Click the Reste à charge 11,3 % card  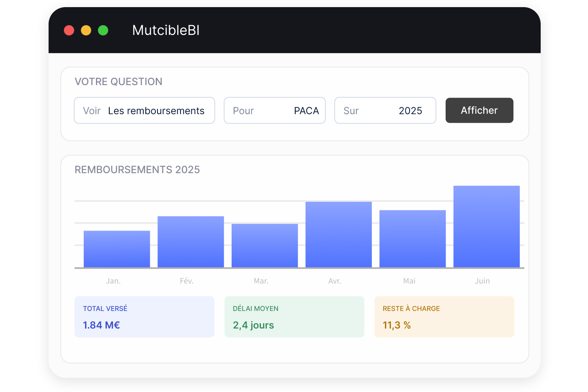point(444,317)
